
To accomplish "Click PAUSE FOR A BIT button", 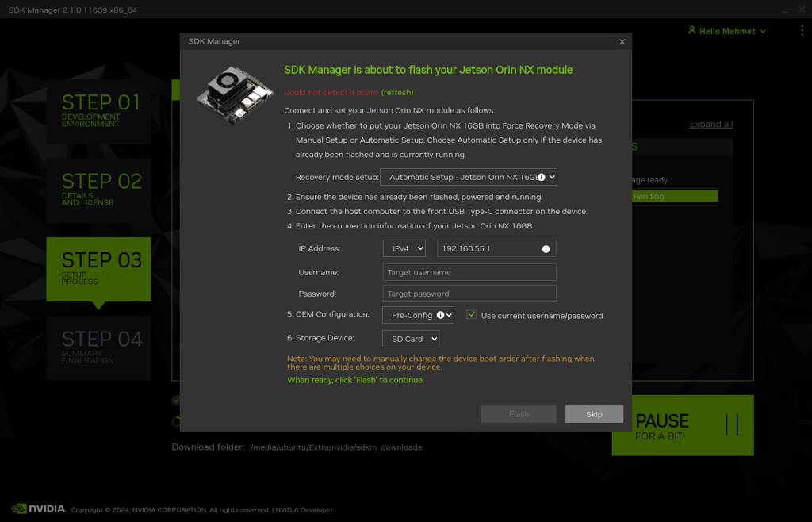I will (683, 426).
